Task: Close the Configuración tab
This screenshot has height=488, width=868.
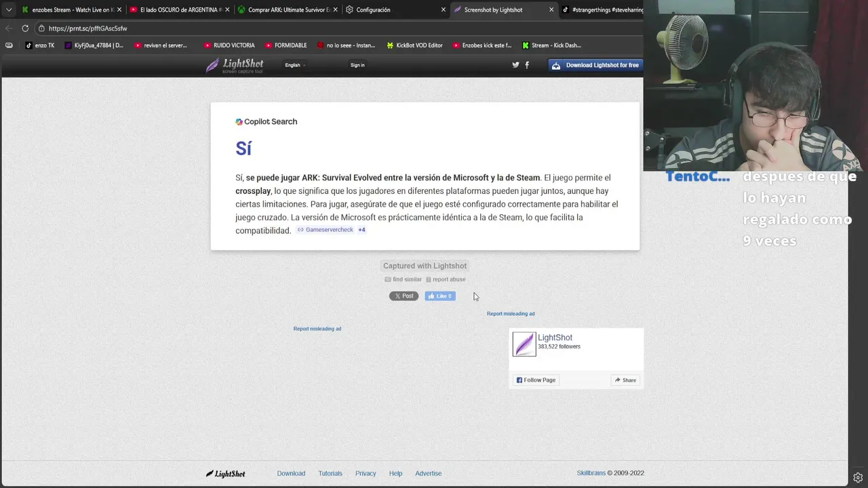Action: pyautogui.click(x=443, y=9)
